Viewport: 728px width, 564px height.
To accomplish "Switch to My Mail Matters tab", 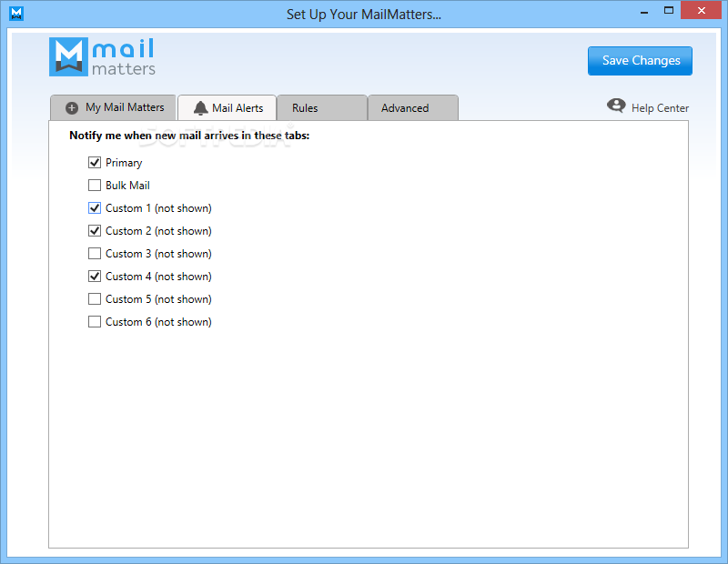I will coord(113,107).
